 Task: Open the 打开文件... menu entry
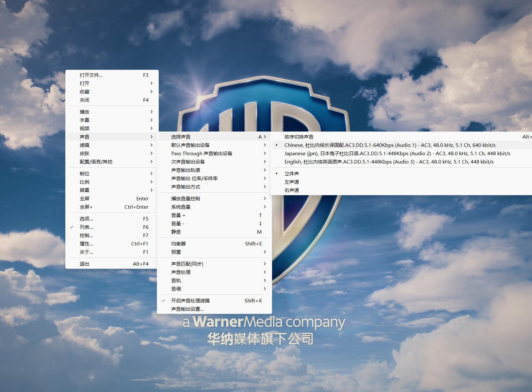112,75
